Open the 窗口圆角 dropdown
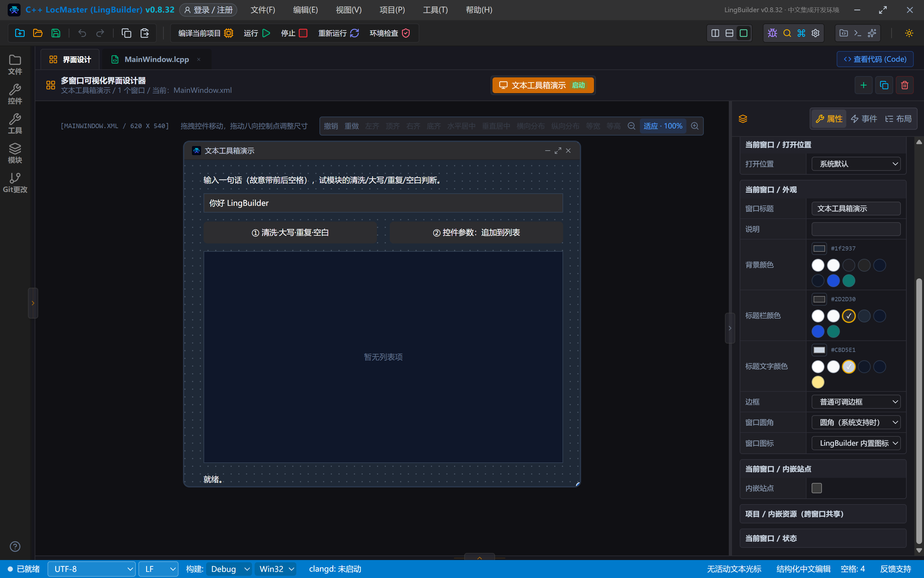Viewport: 924px width, 578px height. (856, 422)
